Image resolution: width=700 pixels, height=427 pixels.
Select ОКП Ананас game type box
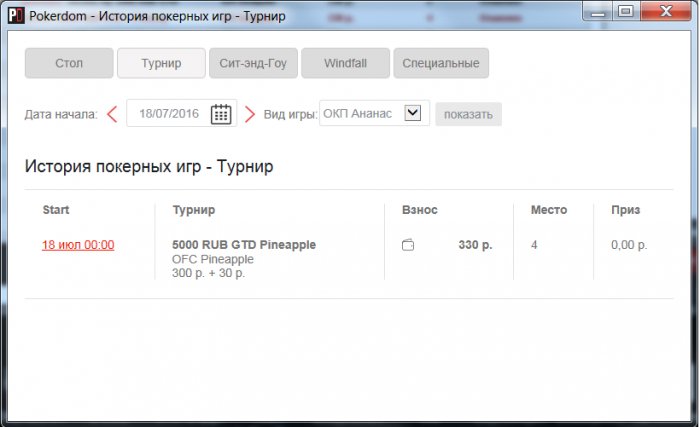click(x=374, y=113)
